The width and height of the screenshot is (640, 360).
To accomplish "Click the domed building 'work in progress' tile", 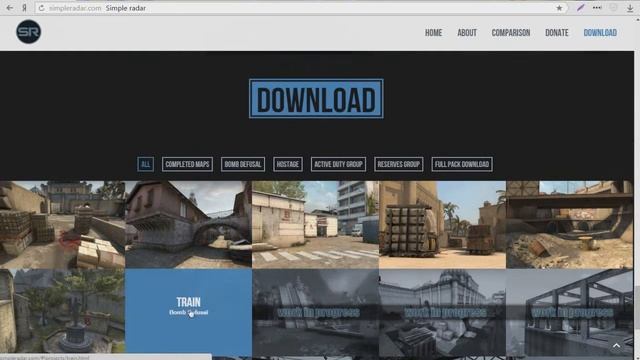I will [442, 312].
